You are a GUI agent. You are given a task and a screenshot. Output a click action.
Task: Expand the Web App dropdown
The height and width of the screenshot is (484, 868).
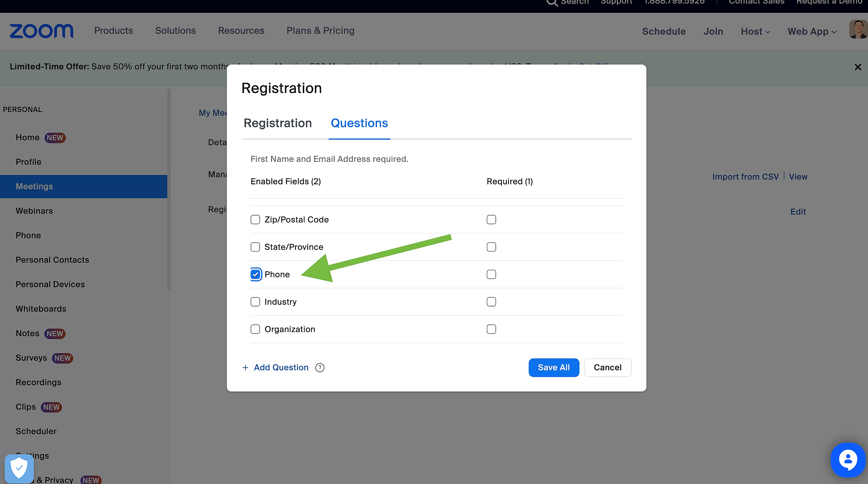pyautogui.click(x=812, y=32)
